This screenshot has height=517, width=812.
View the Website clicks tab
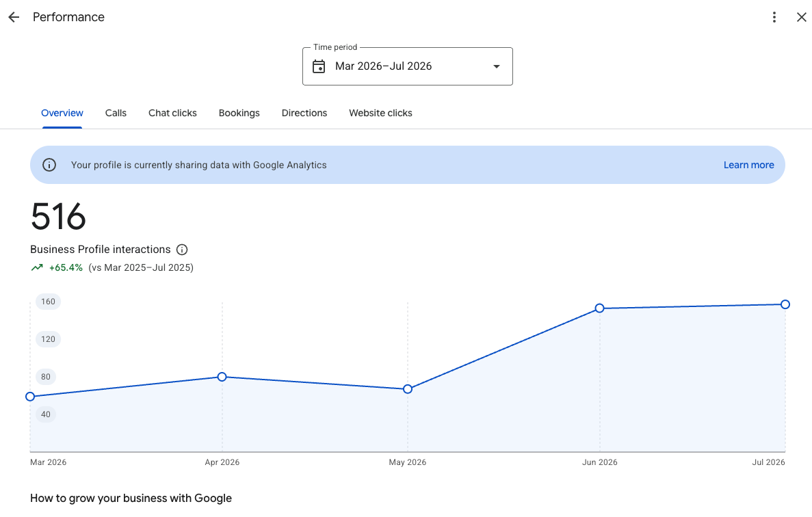click(x=380, y=113)
